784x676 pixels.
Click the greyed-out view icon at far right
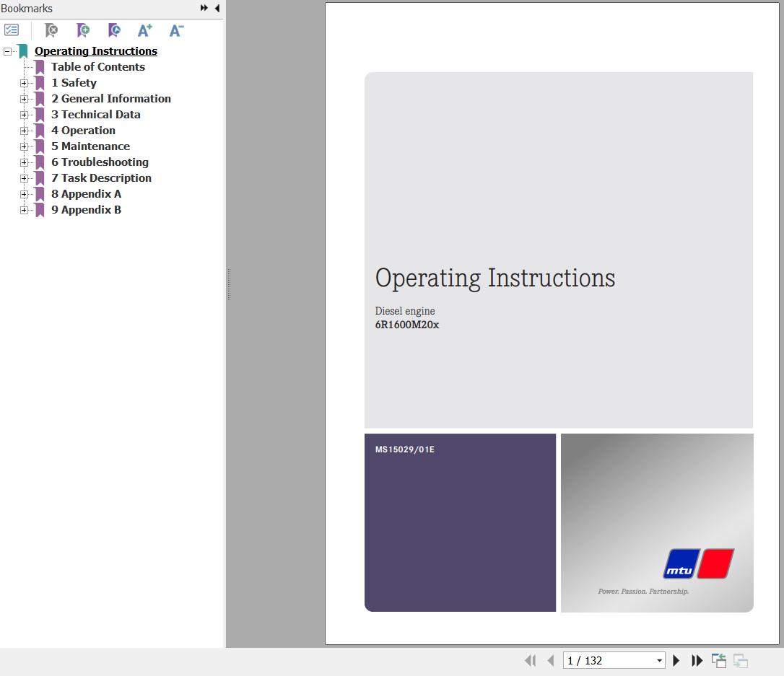(741, 661)
